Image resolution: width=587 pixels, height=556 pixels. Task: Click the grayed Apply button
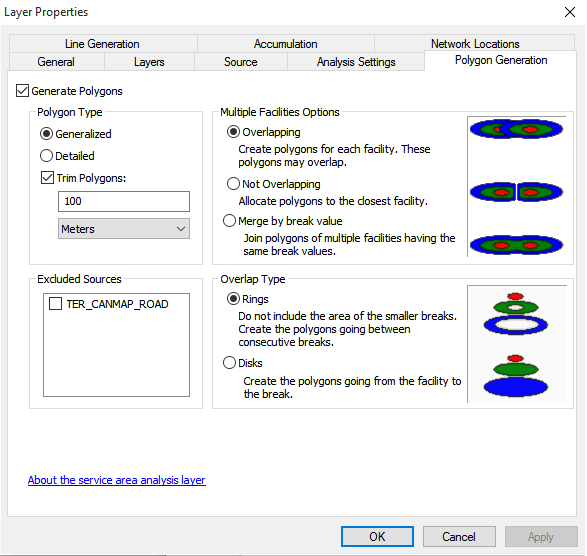pyautogui.click(x=541, y=537)
